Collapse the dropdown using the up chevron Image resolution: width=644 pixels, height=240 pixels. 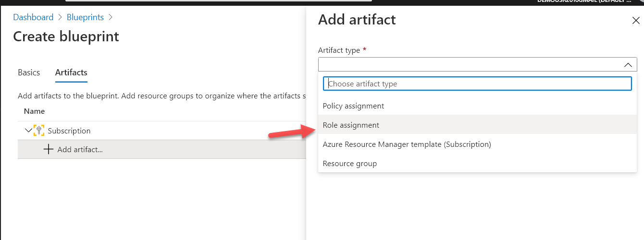click(x=628, y=65)
